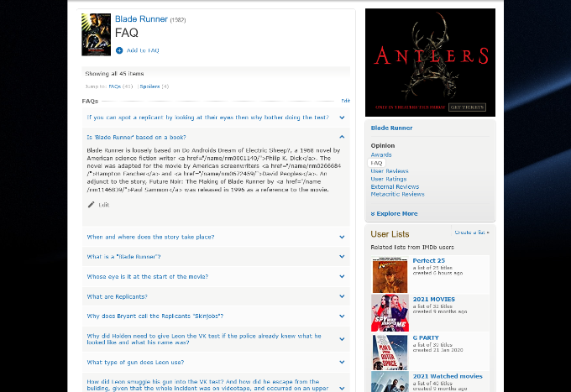Open the Blade Runner poster thumbnail

coord(96,34)
